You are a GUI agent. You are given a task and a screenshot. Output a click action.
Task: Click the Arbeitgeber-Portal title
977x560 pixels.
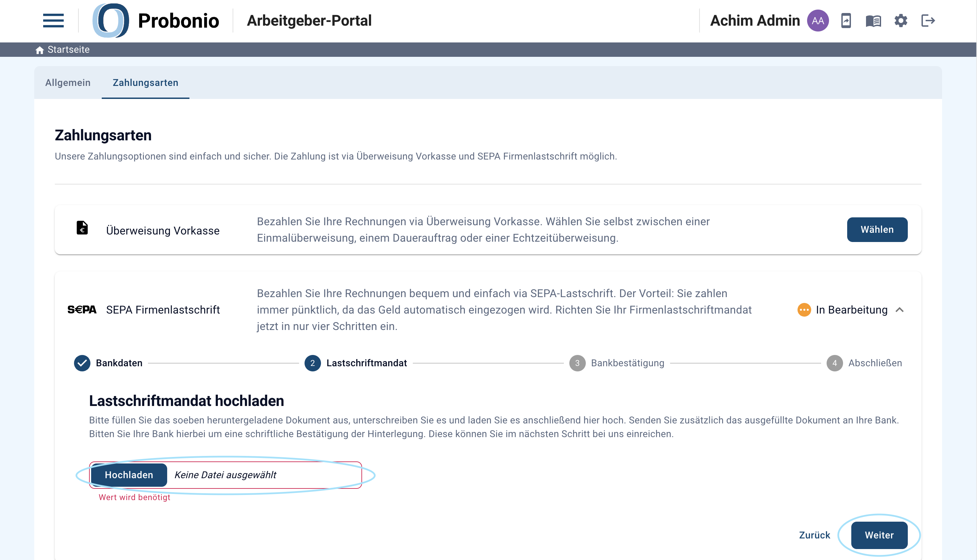pos(309,21)
